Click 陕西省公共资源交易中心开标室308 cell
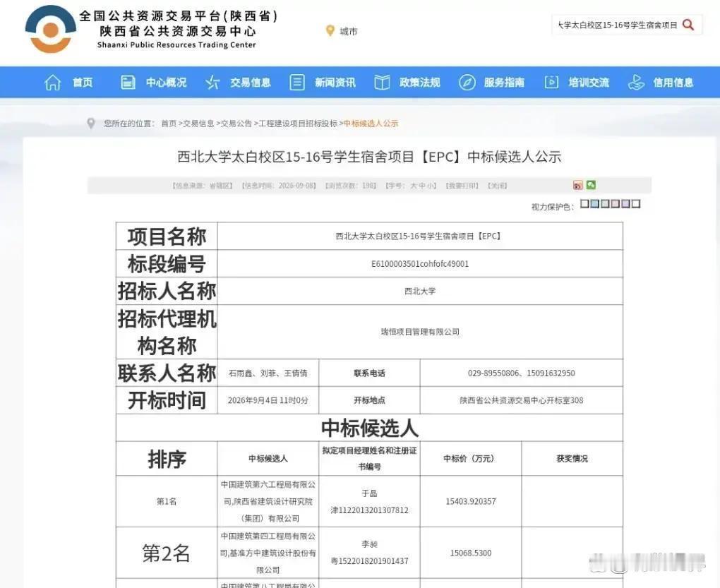720x588 pixels. (521, 400)
